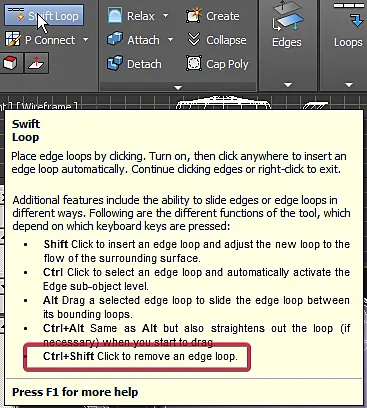The height and width of the screenshot is (408, 367).
Task: Expand the Geometry panel bottom arrow
Action: tap(178, 88)
